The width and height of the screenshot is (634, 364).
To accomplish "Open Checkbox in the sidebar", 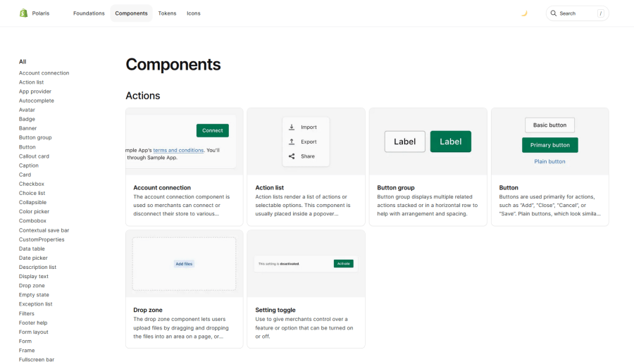I will (x=32, y=184).
